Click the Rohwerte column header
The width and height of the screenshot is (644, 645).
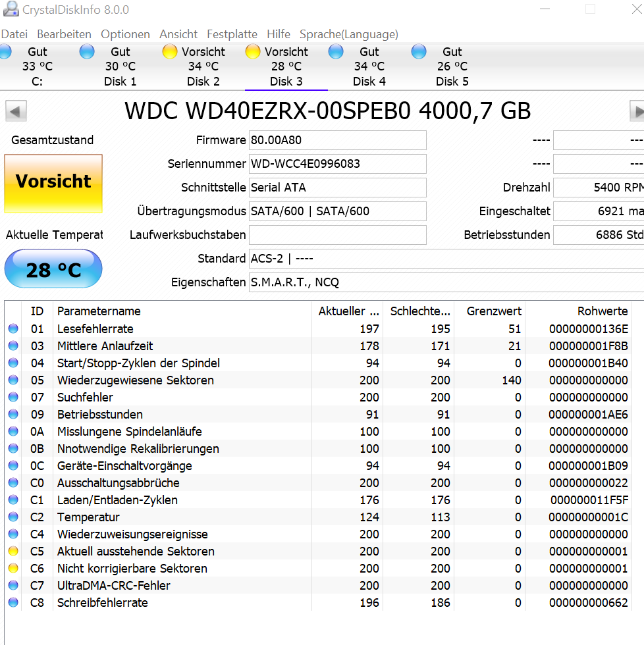pos(578,311)
